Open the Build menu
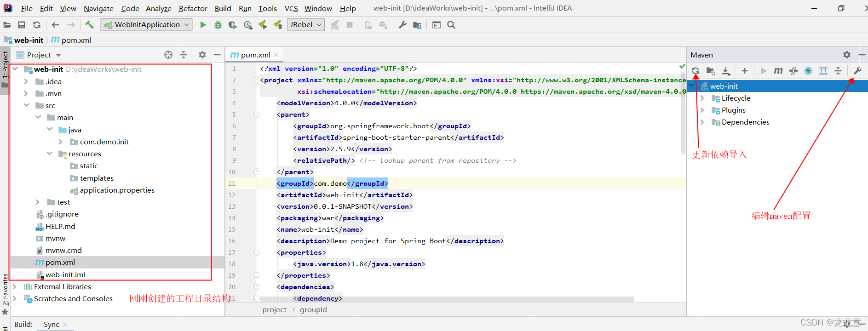This screenshot has width=868, height=331. point(223,8)
